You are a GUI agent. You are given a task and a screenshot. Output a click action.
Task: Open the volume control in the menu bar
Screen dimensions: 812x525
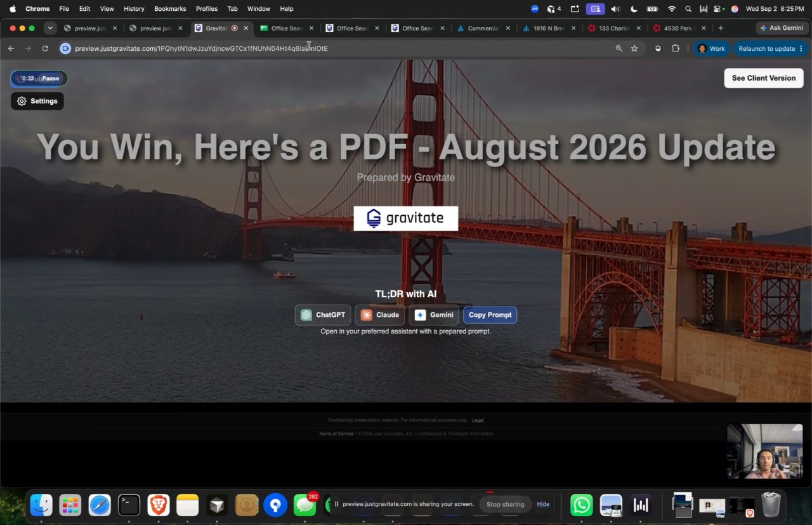click(x=615, y=9)
